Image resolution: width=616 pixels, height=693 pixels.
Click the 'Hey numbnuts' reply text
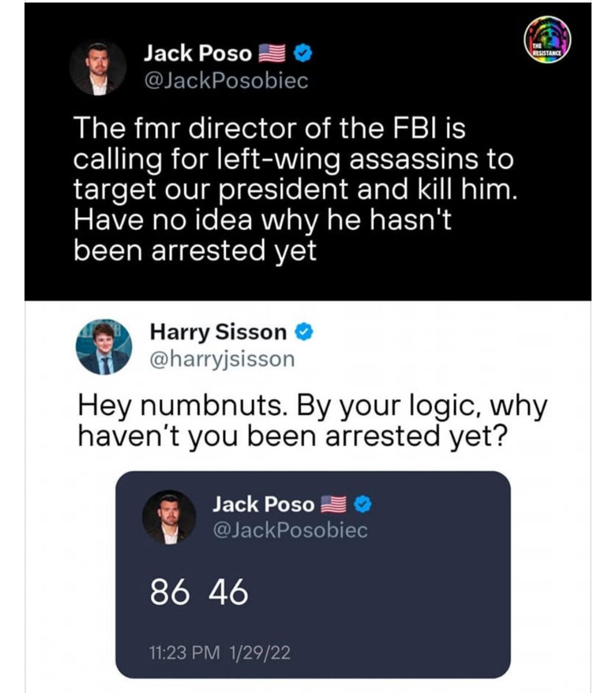312,421
